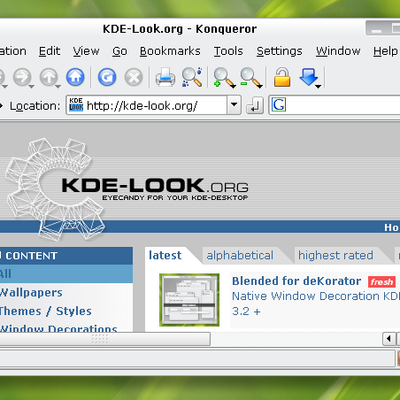400x400 pixels.
Task: Open the Window menu
Action: (x=338, y=51)
